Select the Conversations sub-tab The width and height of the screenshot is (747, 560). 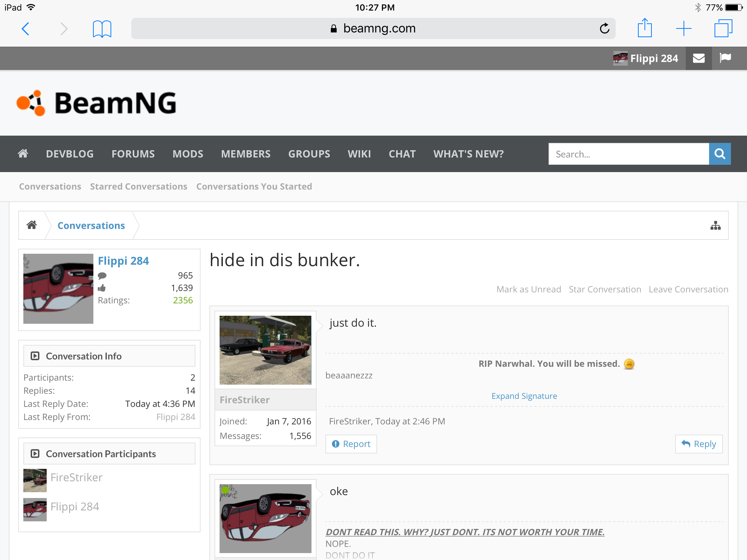point(50,186)
